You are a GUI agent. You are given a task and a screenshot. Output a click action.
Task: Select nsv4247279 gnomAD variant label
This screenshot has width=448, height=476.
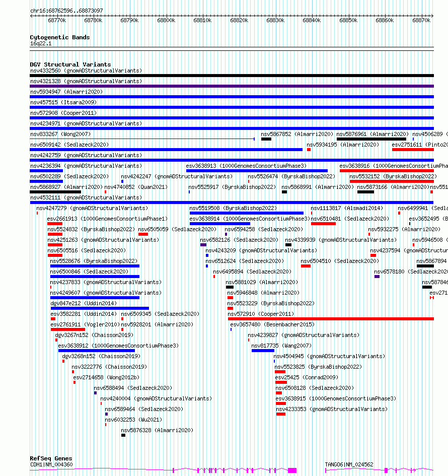click(92, 209)
